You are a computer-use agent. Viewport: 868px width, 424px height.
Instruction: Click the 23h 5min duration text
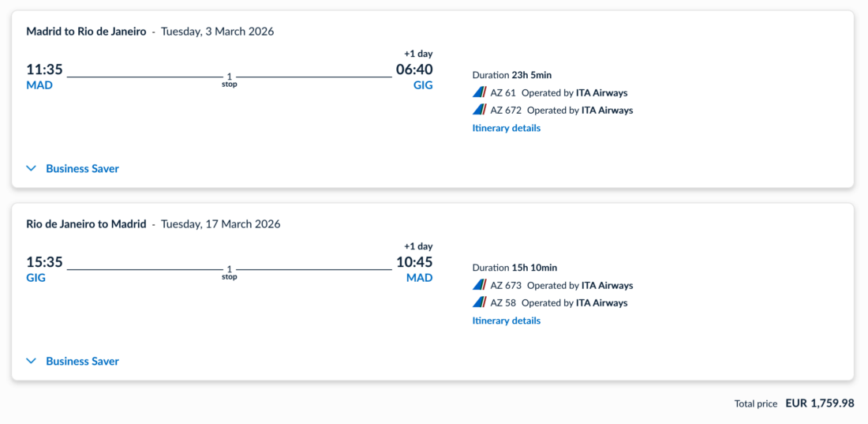pos(531,75)
